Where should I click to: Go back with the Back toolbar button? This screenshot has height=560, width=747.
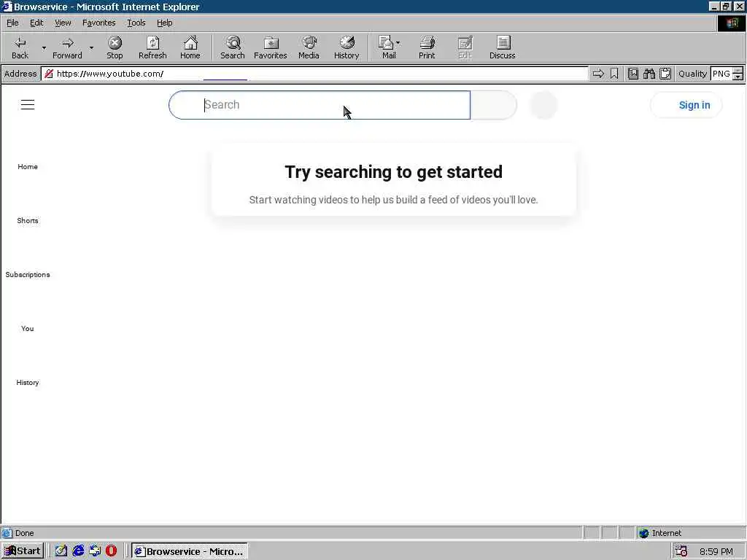[20, 47]
